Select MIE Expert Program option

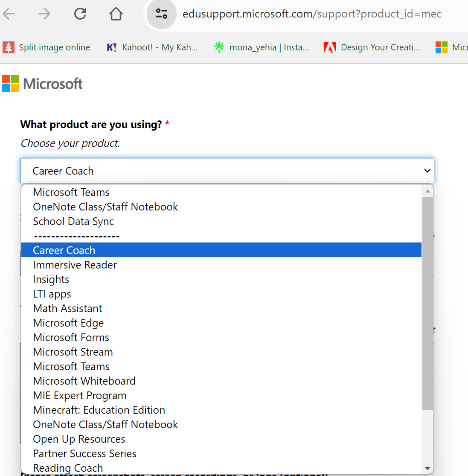tap(221, 396)
